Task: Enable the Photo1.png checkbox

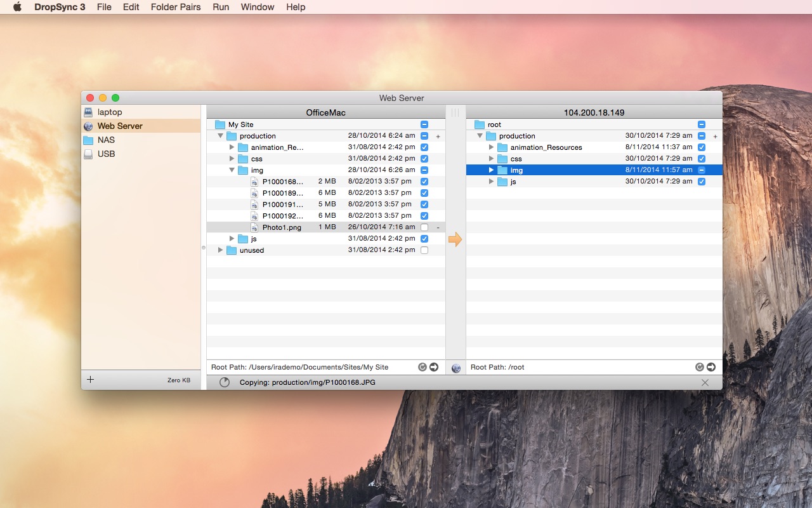Action: 424,227
